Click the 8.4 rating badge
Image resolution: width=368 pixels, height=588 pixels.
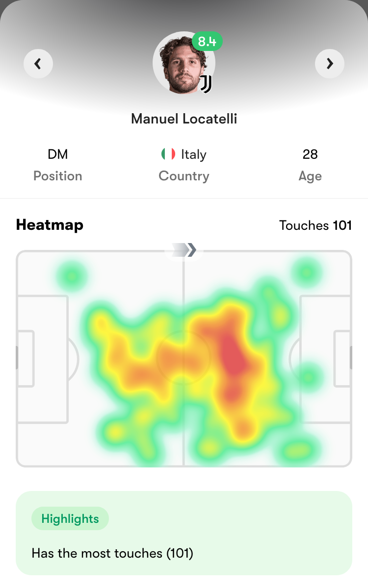coord(207,41)
